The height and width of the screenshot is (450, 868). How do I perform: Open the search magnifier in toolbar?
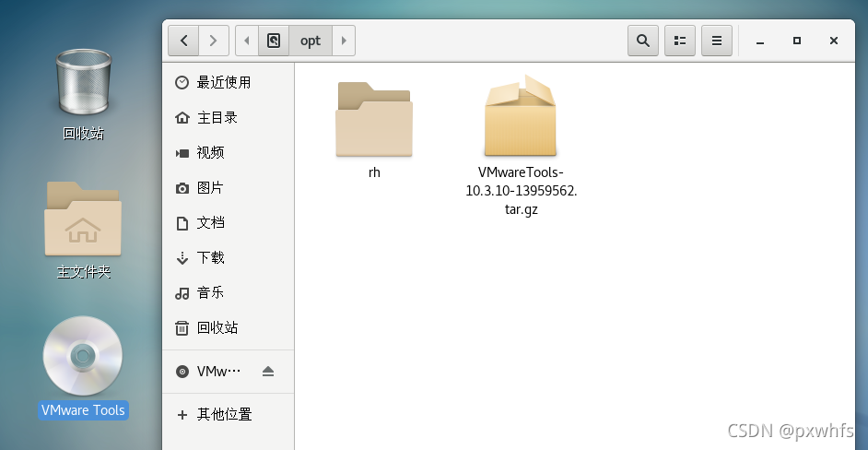(x=643, y=41)
